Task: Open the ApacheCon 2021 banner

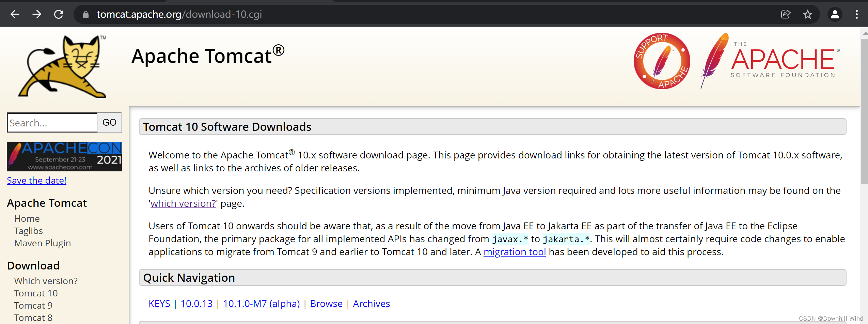Action: click(x=64, y=157)
